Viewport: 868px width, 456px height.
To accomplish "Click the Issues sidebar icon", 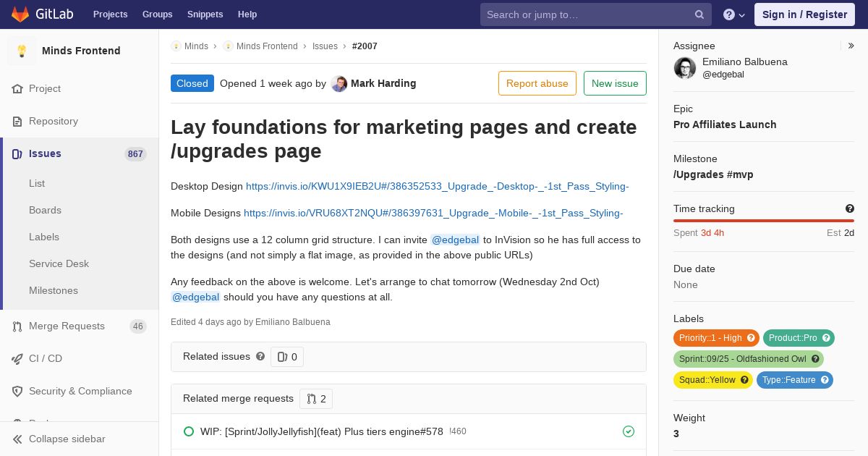I will (x=17, y=153).
